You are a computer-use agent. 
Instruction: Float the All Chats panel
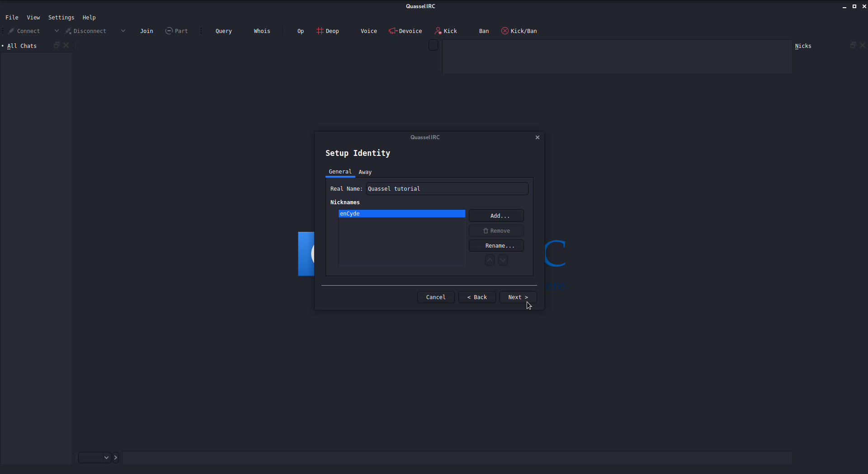(57, 45)
